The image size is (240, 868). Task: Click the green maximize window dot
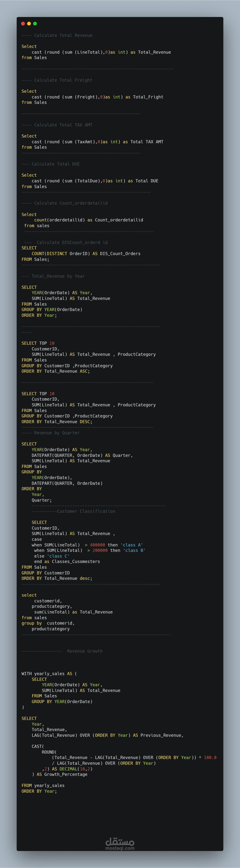[35, 24]
